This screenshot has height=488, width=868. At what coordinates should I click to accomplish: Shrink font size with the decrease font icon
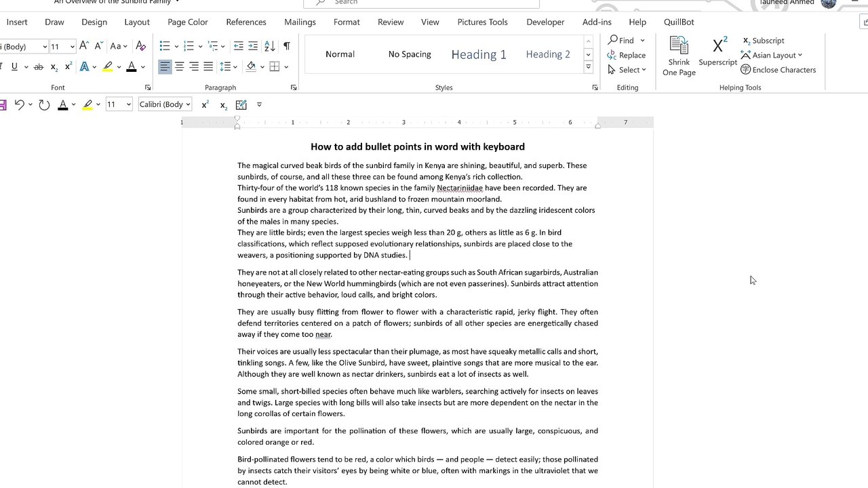99,46
